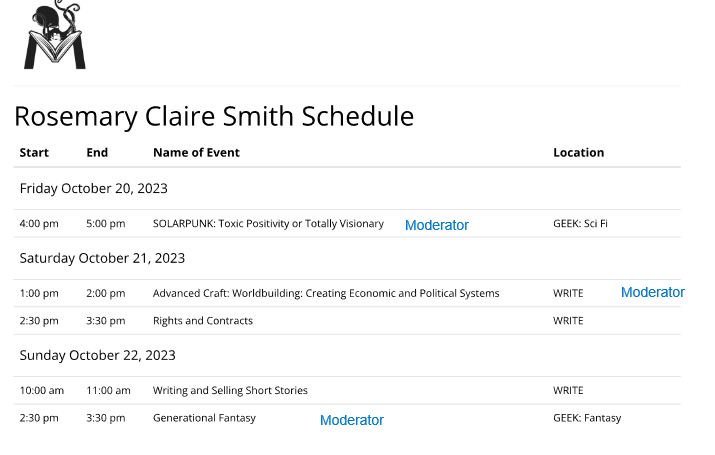Image resolution: width=715 pixels, height=455 pixels.
Task: Select the End column header
Action: [x=97, y=153]
